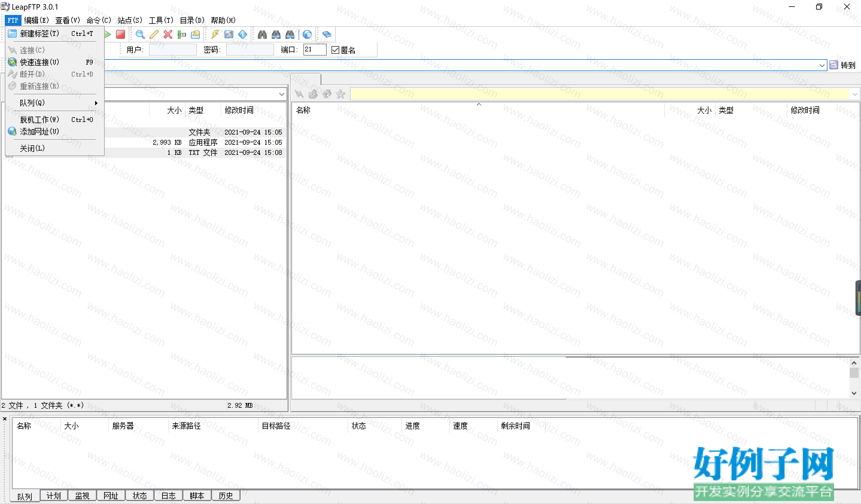
Task: Click the remote pane refresh icon
Action: 327,94
